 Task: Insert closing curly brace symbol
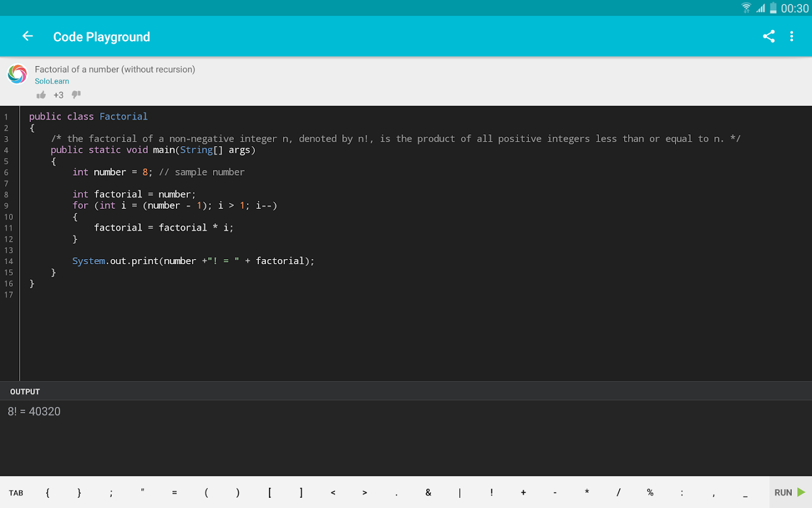pos(80,493)
